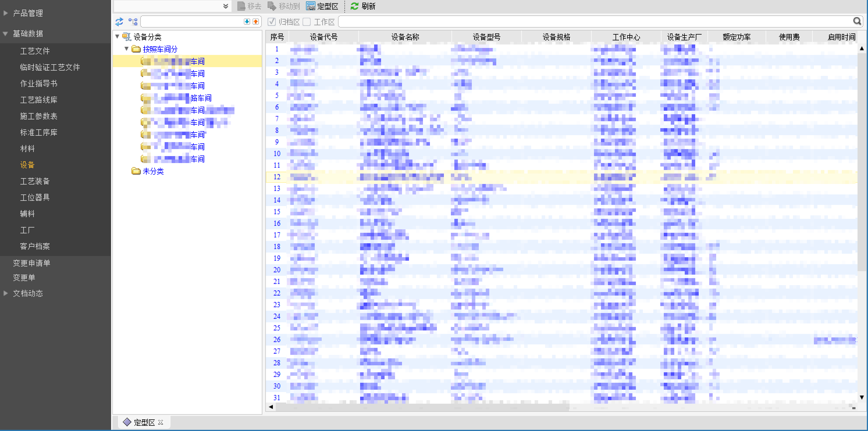Click the 未分类 folder icon

point(136,171)
